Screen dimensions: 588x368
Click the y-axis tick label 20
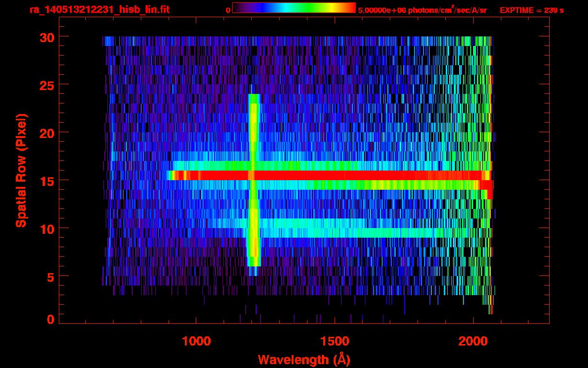(x=47, y=133)
